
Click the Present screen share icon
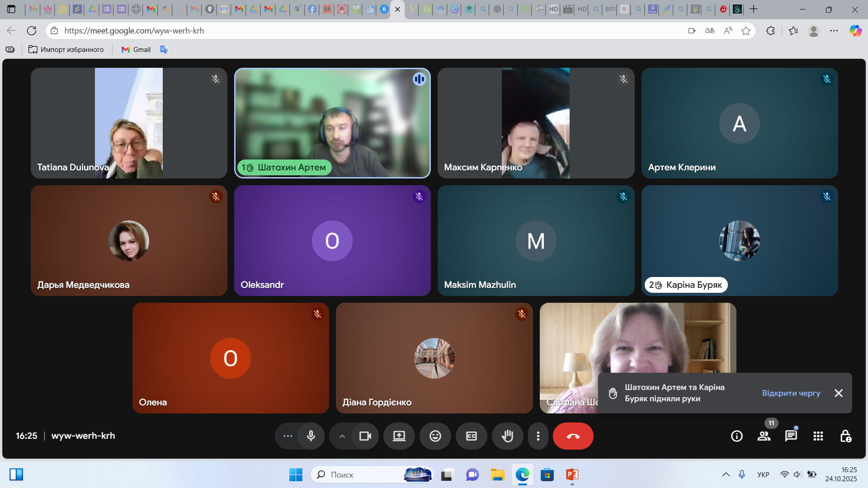(399, 436)
